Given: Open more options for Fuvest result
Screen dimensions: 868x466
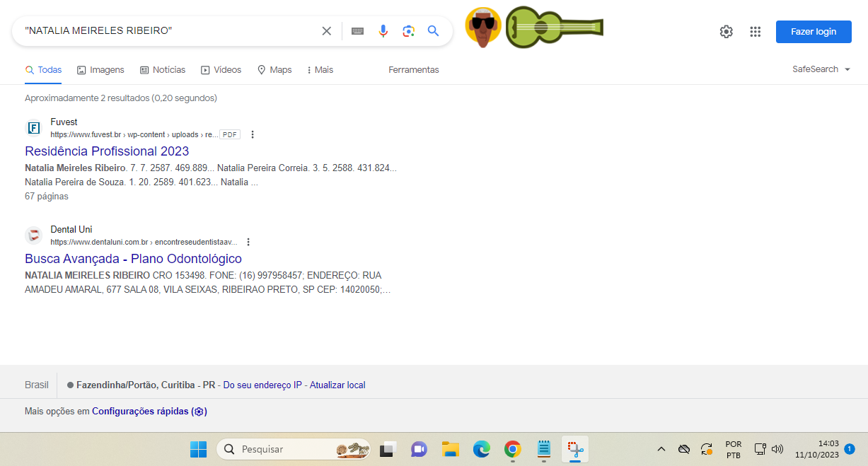Looking at the screenshot, I should pos(253,134).
